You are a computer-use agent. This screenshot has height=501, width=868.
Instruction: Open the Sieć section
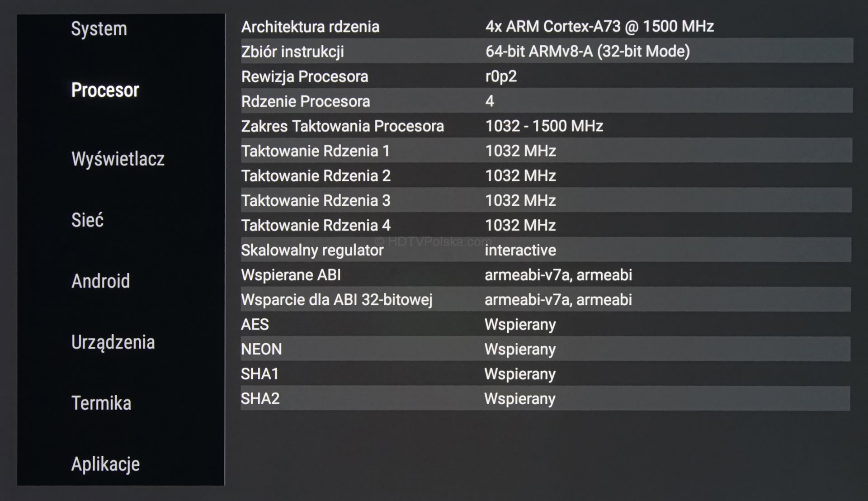click(87, 220)
